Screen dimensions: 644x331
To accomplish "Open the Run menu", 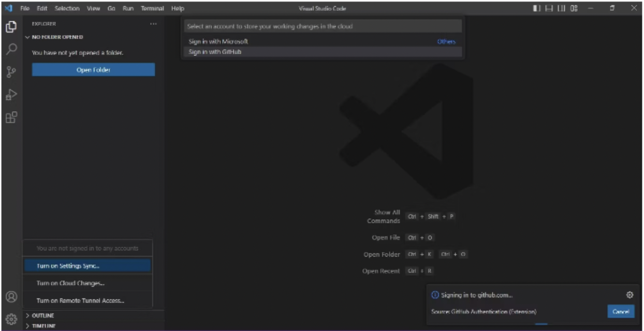I will (128, 8).
